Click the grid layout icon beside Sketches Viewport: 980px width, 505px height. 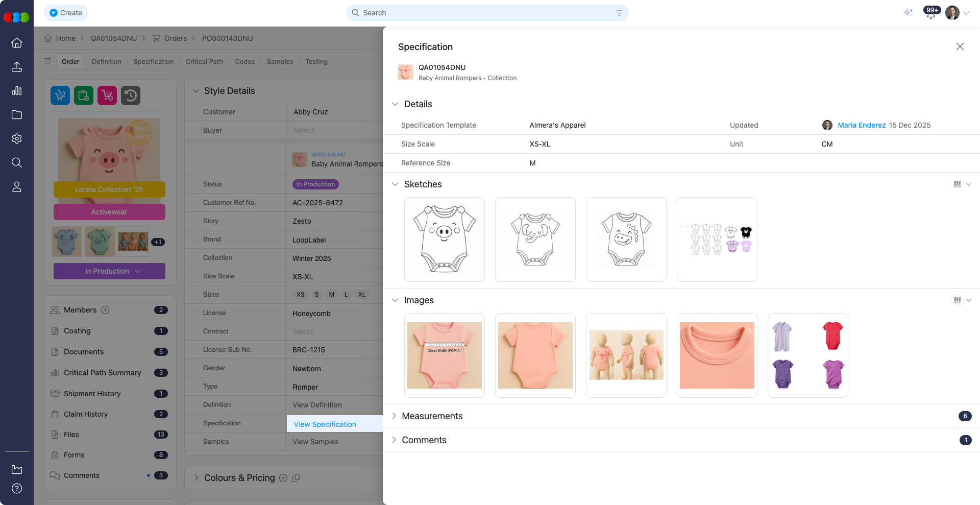click(x=957, y=184)
